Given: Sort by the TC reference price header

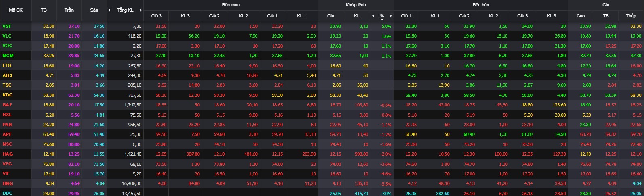Looking at the screenshot, I should [44, 10].
